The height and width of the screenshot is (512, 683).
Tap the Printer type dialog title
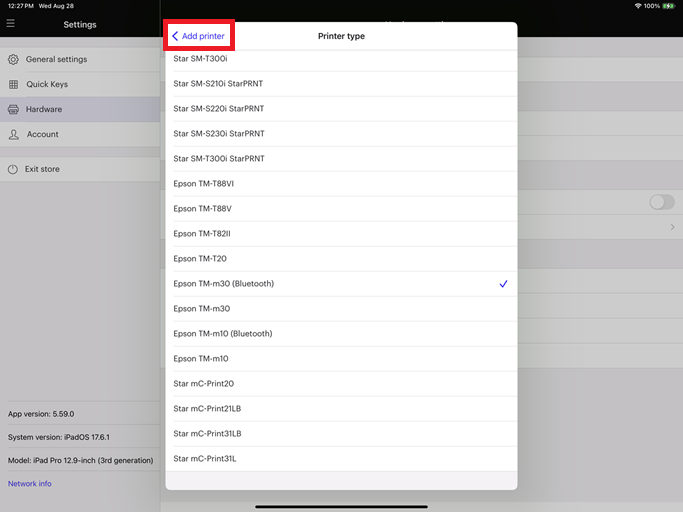click(x=342, y=36)
